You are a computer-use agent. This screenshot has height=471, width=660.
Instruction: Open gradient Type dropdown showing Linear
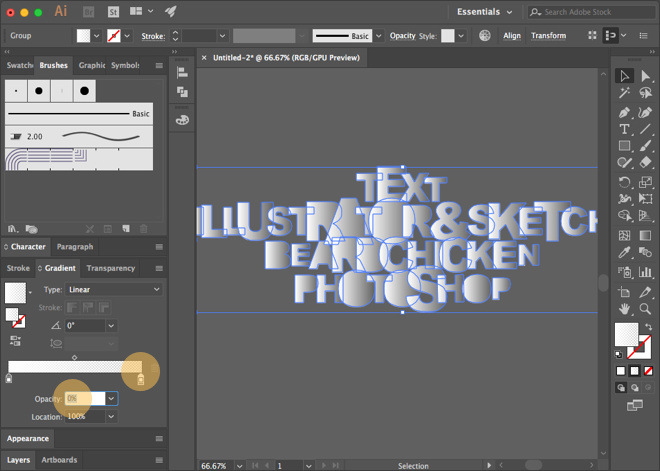click(x=114, y=290)
